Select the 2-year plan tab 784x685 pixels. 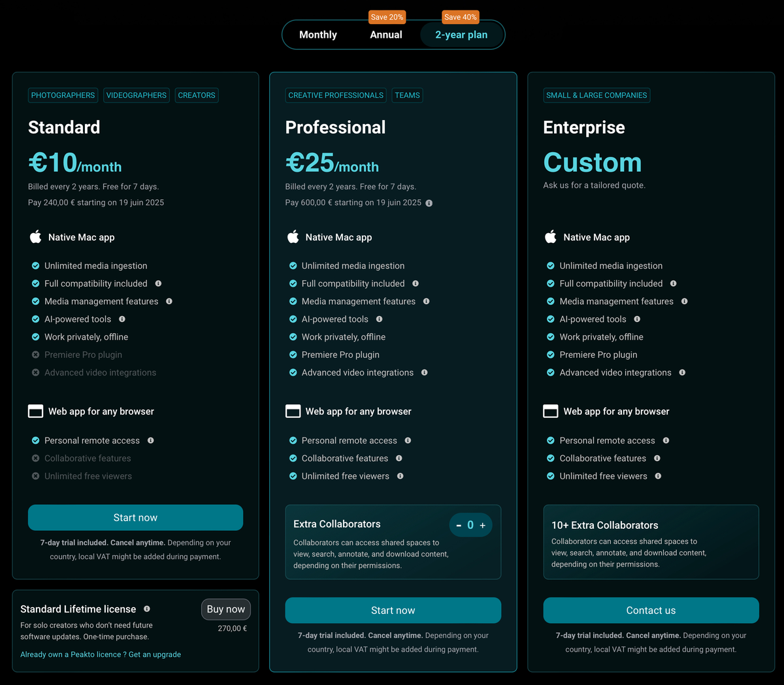[461, 35]
